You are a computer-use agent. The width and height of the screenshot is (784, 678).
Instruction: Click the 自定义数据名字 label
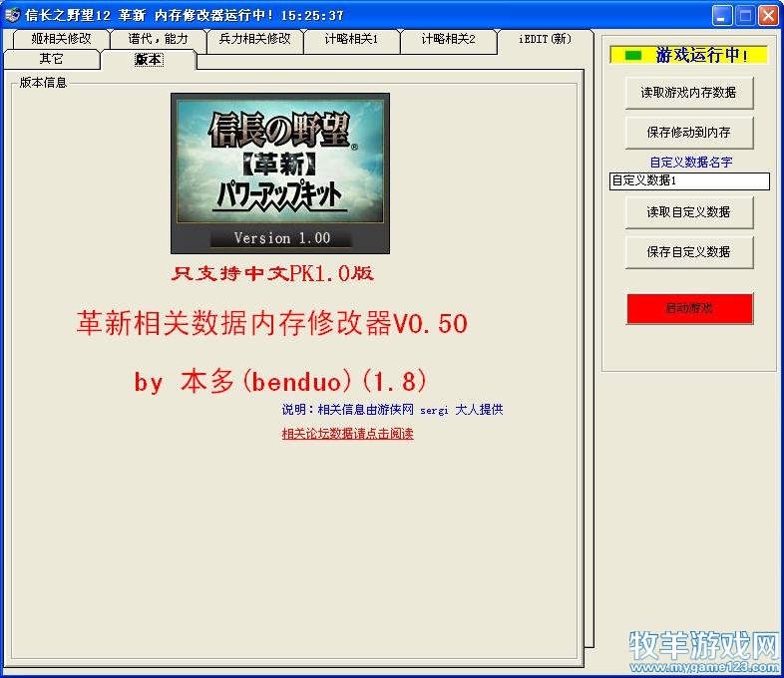[x=691, y=162]
